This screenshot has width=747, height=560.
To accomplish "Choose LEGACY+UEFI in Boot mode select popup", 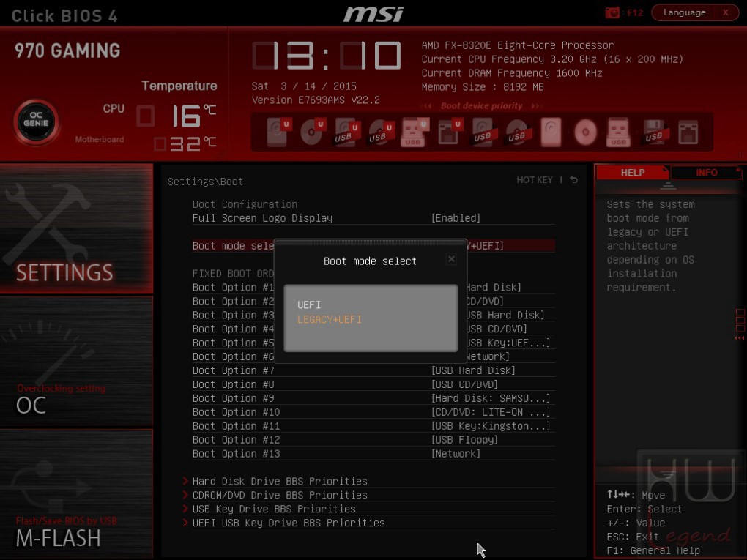I will (x=330, y=319).
